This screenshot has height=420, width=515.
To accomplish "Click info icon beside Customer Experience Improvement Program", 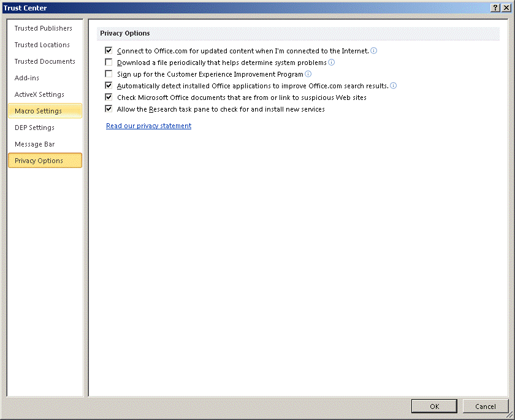I will (x=308, y=74).
